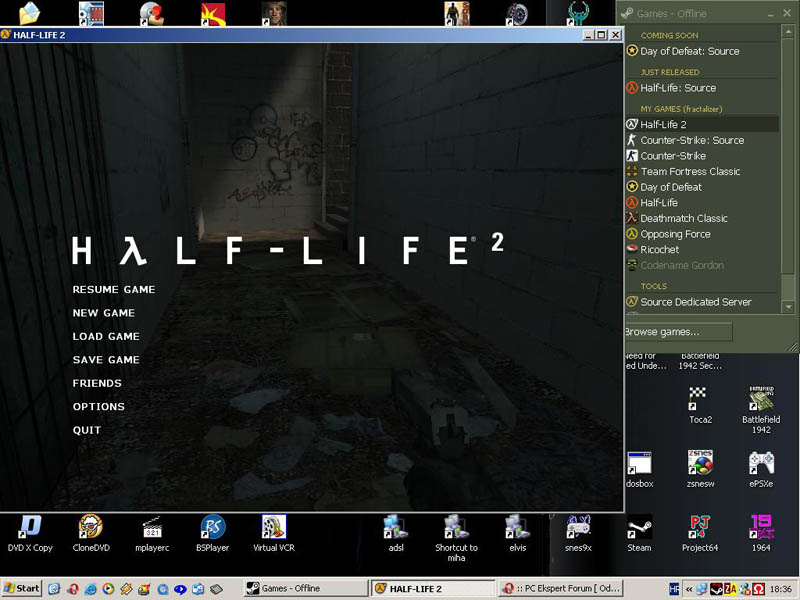Select NEW GAME from the main menu
800x600 pixels.
(x=104, y=313)
